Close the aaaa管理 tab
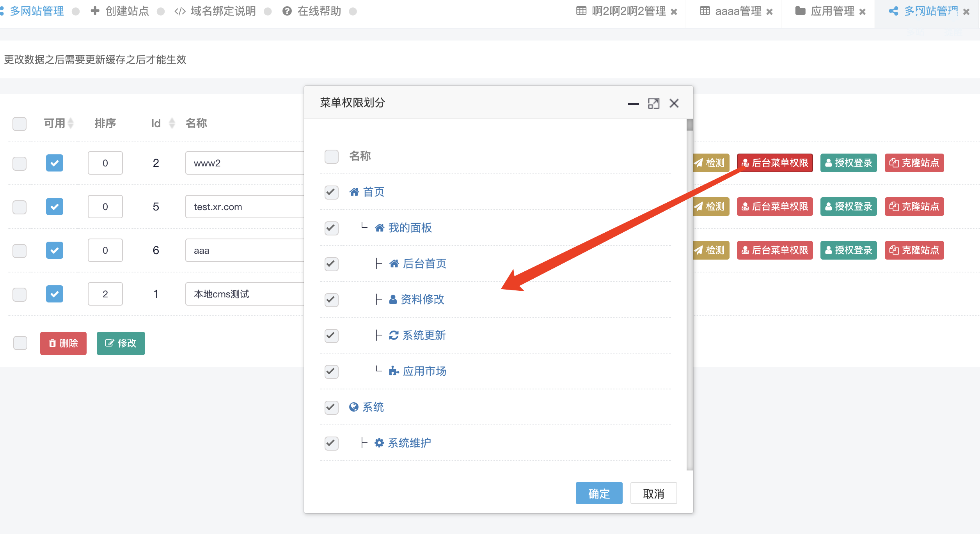 [x=769, y=12]
